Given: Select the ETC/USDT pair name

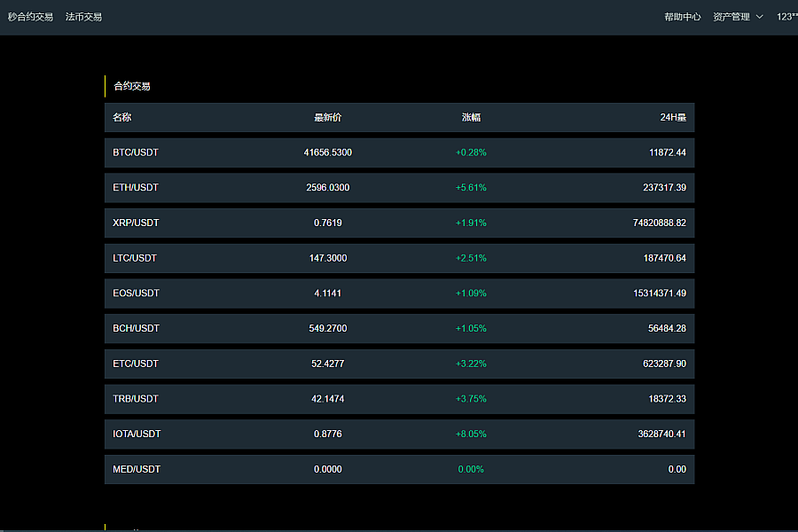Looking at the screenshot, I should click(136, 364).
